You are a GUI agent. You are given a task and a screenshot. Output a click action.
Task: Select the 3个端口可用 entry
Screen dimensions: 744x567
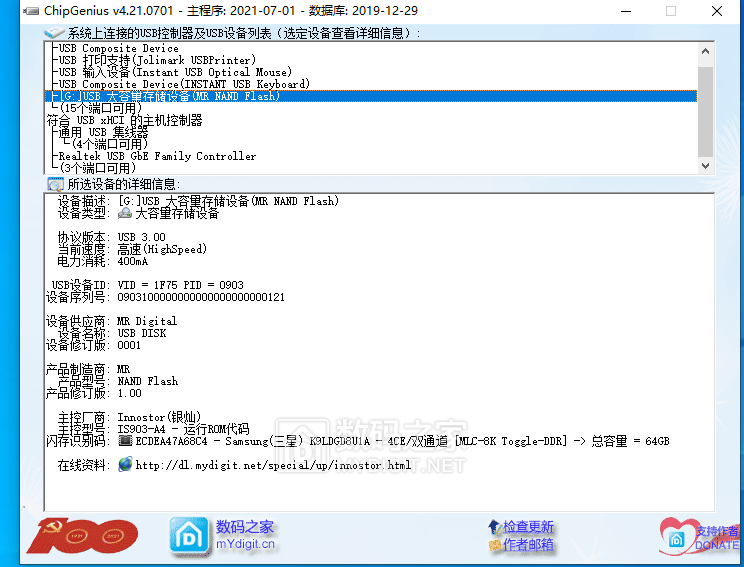[x=97, y=168]
